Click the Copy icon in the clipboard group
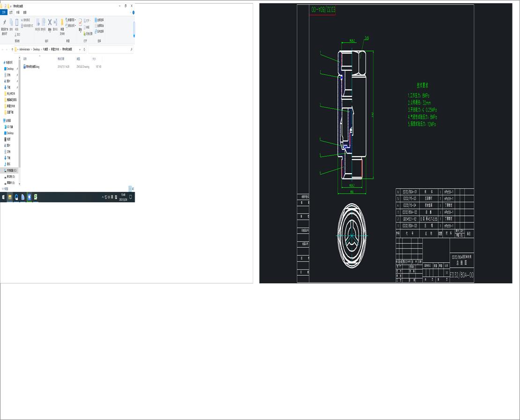520x420 pixels. pos(11,22)
